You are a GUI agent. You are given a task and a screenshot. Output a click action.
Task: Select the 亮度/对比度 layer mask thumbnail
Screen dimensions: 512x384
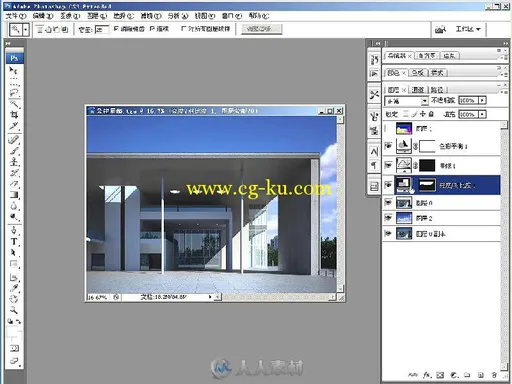[427, 185]
